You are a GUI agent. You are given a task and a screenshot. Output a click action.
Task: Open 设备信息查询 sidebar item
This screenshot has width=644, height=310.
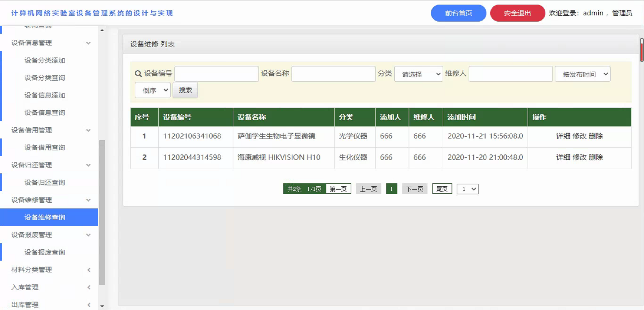pos(45,113)
